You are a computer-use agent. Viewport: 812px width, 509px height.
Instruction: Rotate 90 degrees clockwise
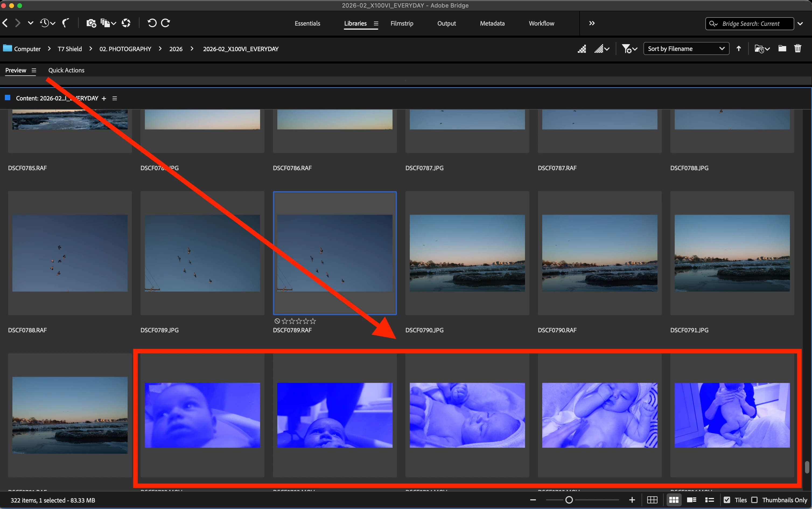click(166, 23)
